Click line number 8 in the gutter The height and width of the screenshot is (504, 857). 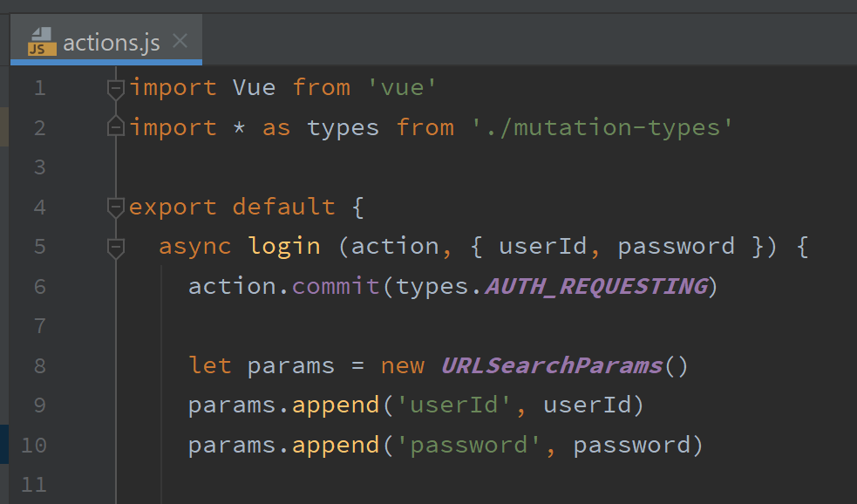[40, 365]
